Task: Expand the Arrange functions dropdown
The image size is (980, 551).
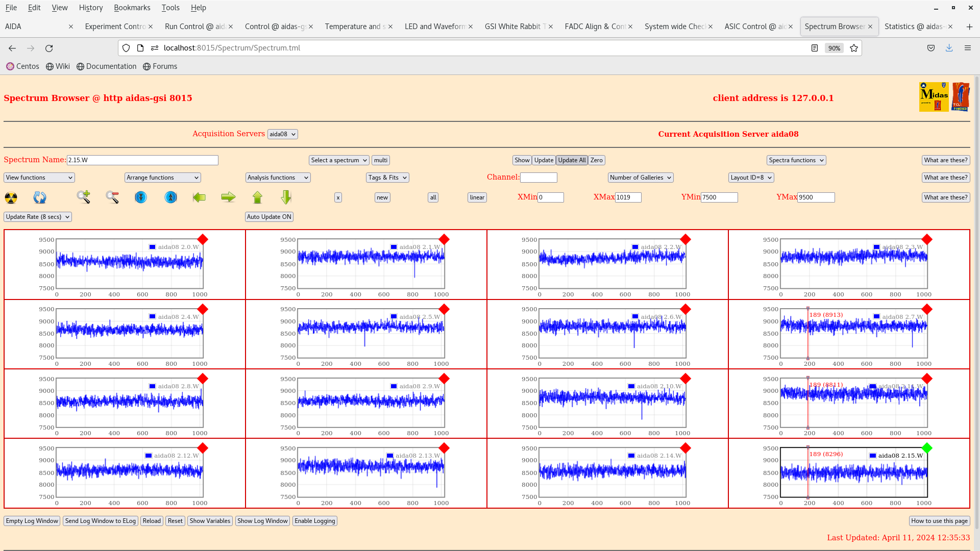Action: coord(162,178)
